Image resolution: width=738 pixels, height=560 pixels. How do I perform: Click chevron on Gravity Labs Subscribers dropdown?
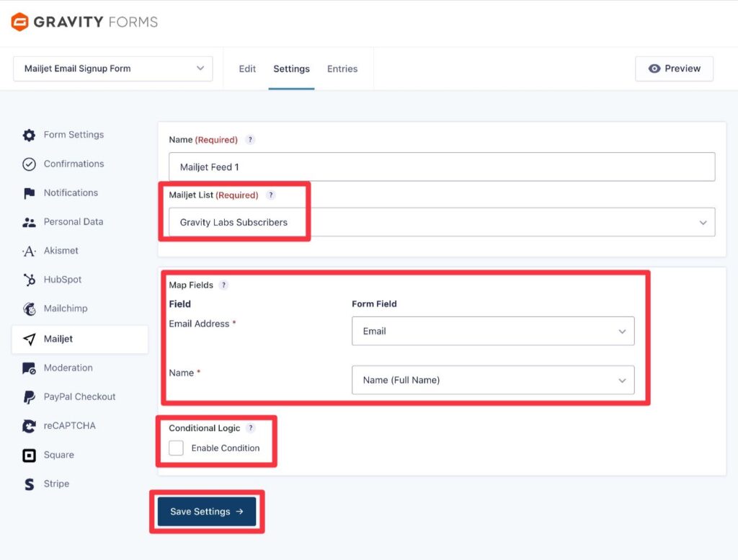pyautogui.click(x=703, y=223)
